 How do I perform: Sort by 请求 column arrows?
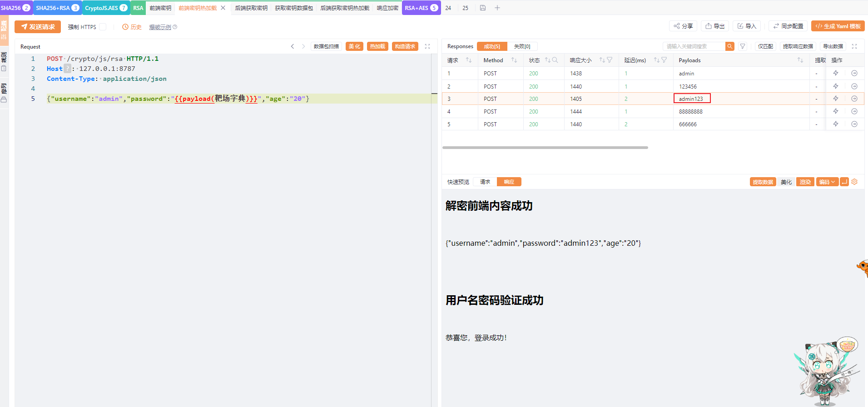[469, 60]
